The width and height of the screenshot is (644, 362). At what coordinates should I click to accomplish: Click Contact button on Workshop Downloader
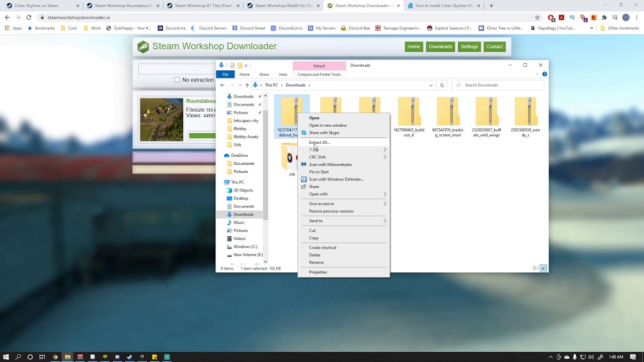coord(494,47)
